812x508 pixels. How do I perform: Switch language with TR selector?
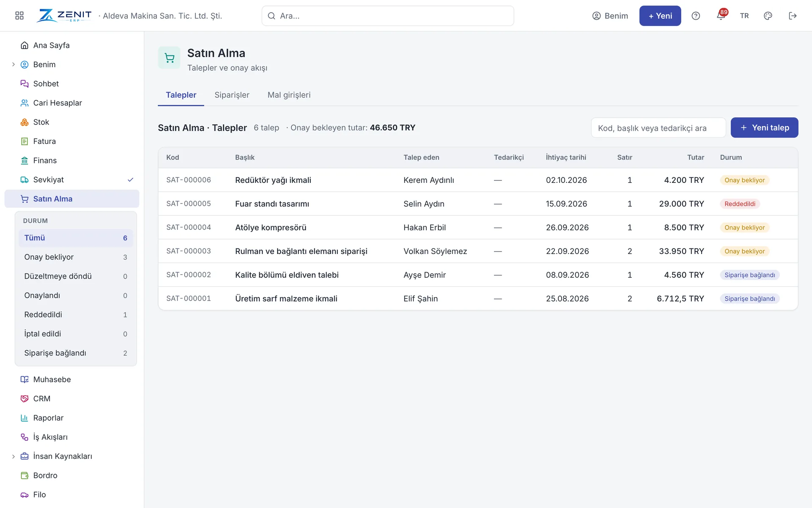click(744, 16)
